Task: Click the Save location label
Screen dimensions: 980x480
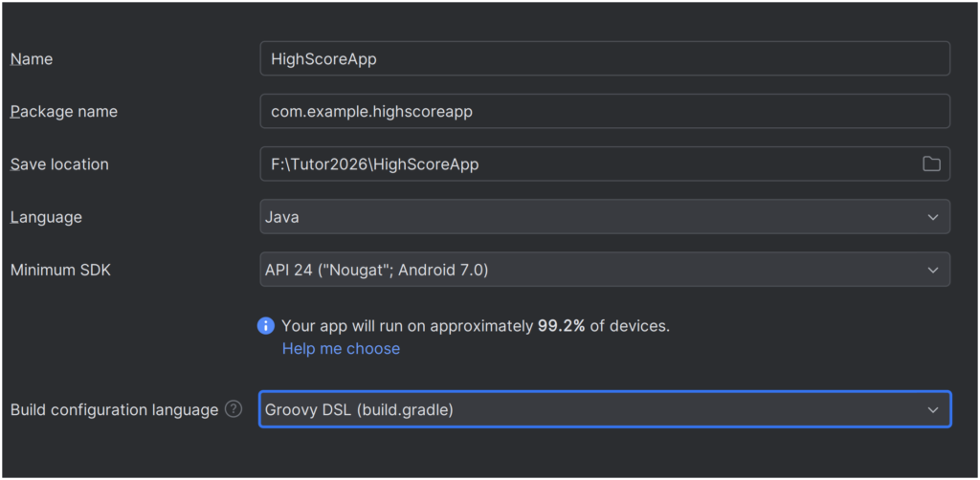Action: (x=59, y=164)
